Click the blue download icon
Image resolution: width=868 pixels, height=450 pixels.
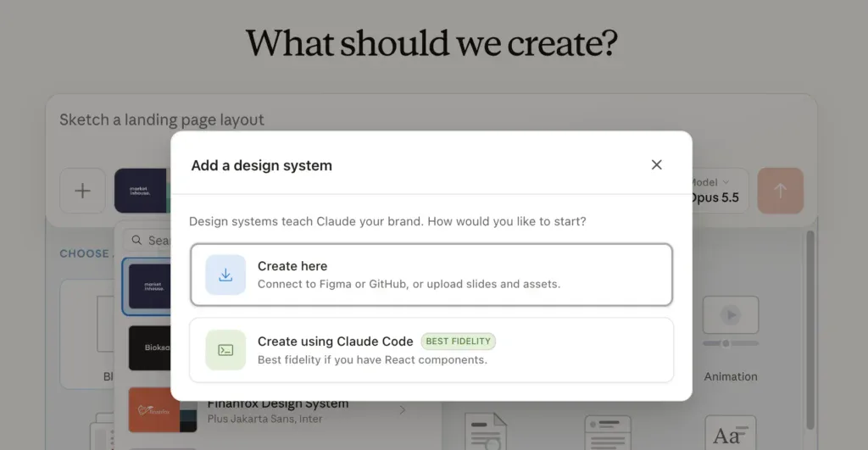[225, 275]
